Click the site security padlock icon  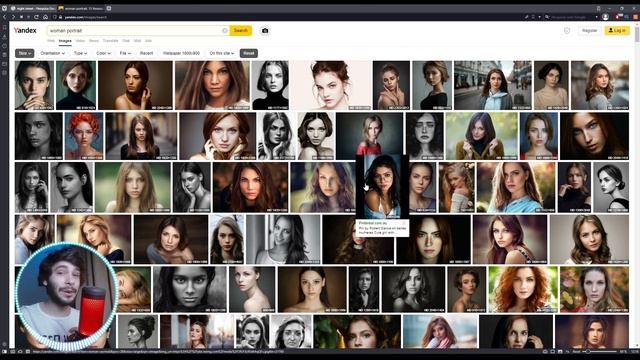(60, 17)
